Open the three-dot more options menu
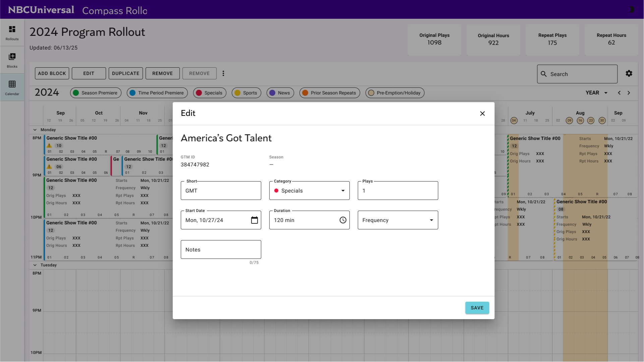 (x=223, y=73)
